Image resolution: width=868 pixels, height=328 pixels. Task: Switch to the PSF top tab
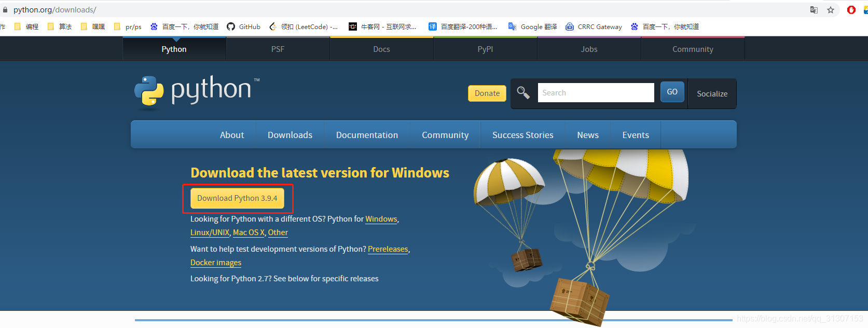[x=278, y=49]
